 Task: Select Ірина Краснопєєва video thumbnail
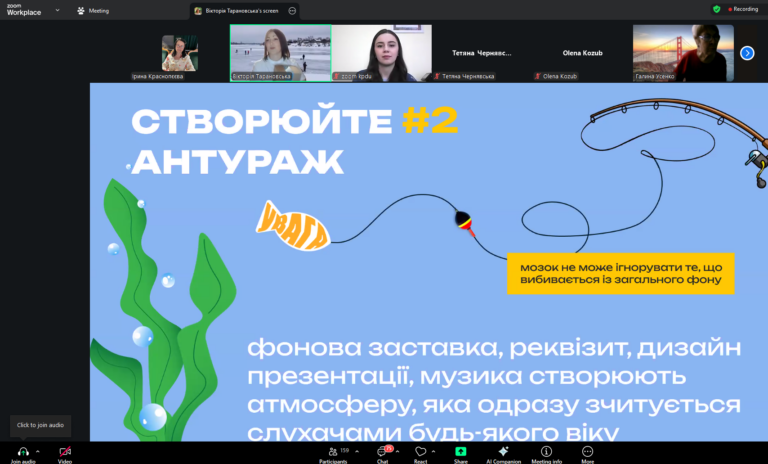179,53
